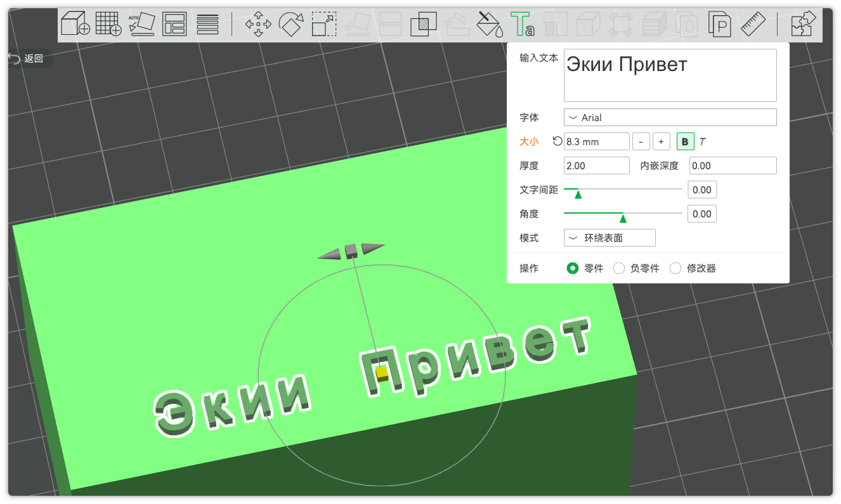This screenshot has width=841, height=504.
Task: Click the 字体 label
Action: click(x=529, y=117)
